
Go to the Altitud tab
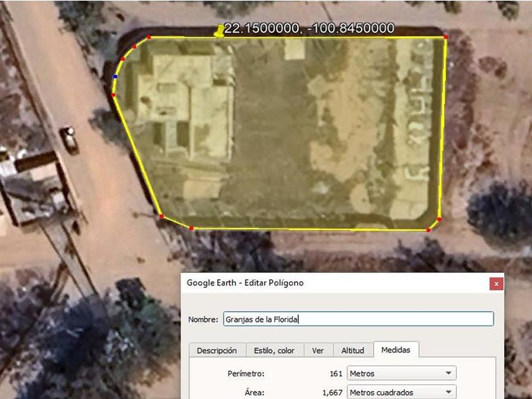tap(353, 350)
